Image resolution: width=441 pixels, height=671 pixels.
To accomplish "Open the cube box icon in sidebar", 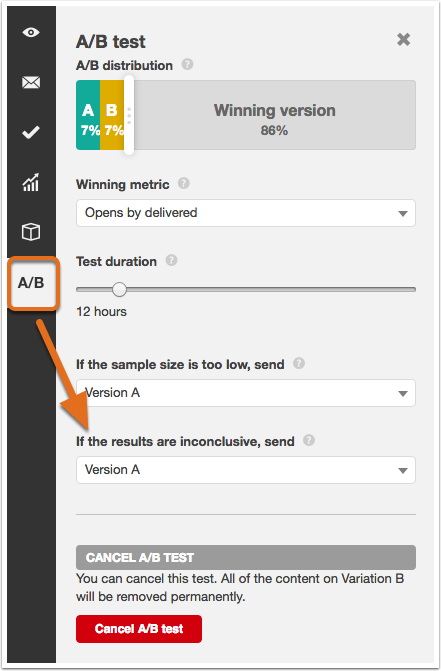I will click(31, 232).
